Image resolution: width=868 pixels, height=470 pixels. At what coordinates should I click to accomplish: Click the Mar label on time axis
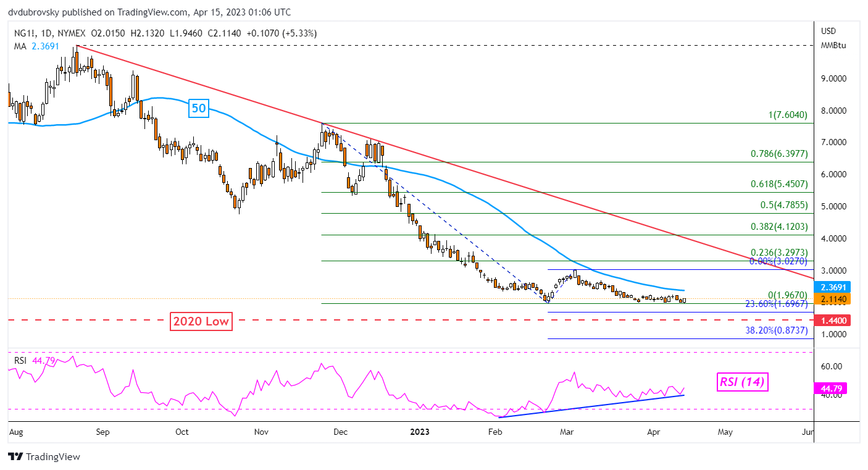(x=567, y=432)
